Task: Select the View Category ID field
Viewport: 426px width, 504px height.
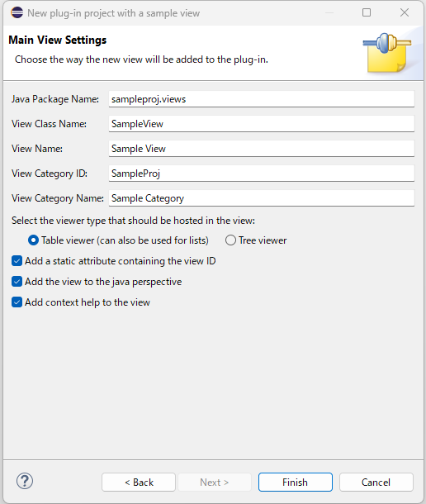Action: (262, 174)
